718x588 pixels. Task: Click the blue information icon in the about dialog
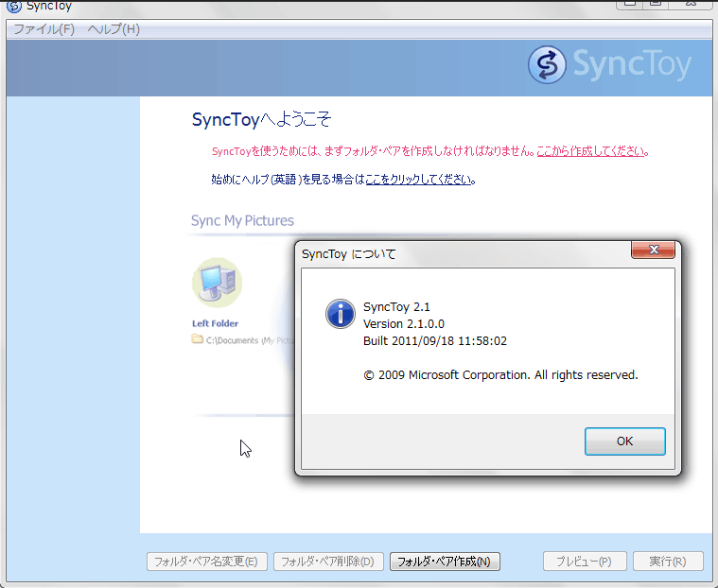[x=341, y=314]
